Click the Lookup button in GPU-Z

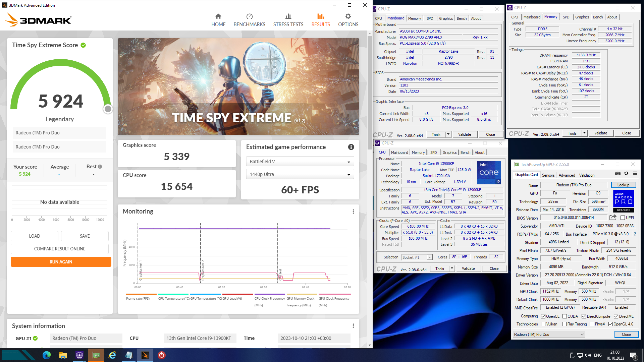pos(624,185)
